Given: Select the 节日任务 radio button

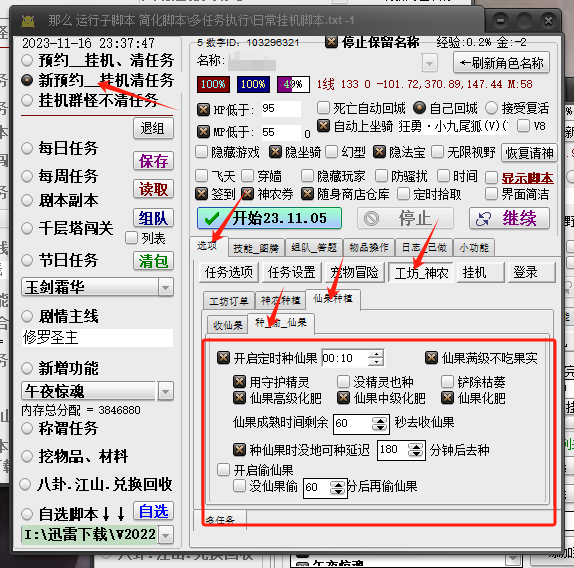Looking at the screenshot, I should point(27,261).
